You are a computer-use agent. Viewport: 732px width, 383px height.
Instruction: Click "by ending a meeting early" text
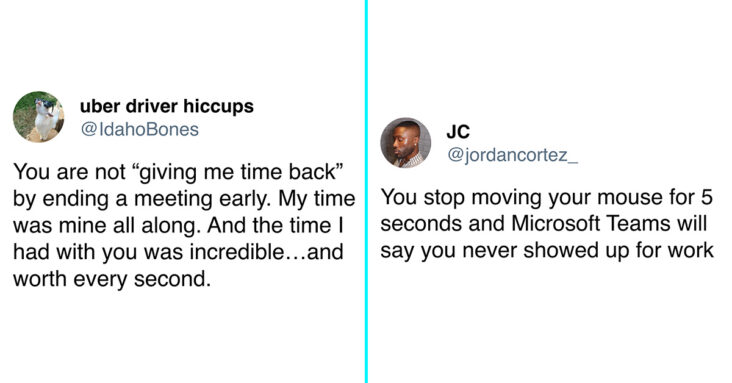pyautogui.click(x=141, y=199)
